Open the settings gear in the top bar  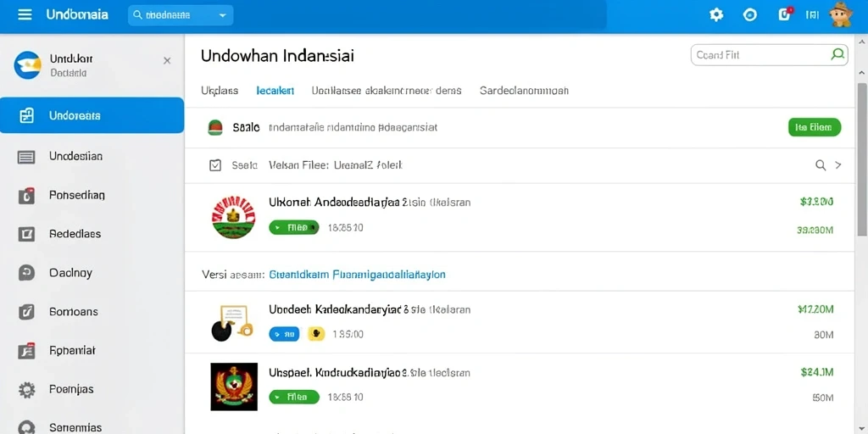click(x=716, y=15)
